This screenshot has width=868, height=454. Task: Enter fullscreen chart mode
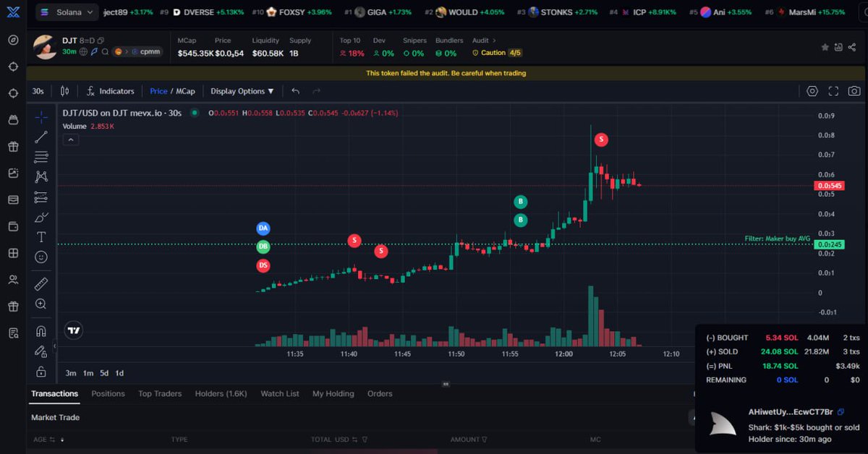833,91
